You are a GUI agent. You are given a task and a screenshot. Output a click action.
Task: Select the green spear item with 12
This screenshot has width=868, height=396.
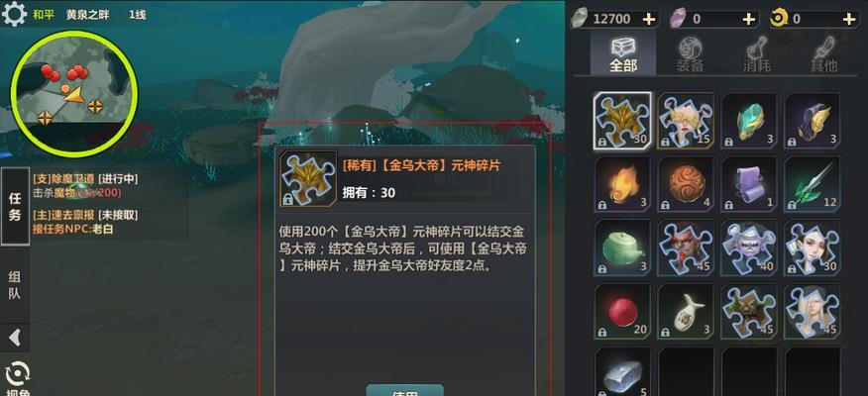813,184
